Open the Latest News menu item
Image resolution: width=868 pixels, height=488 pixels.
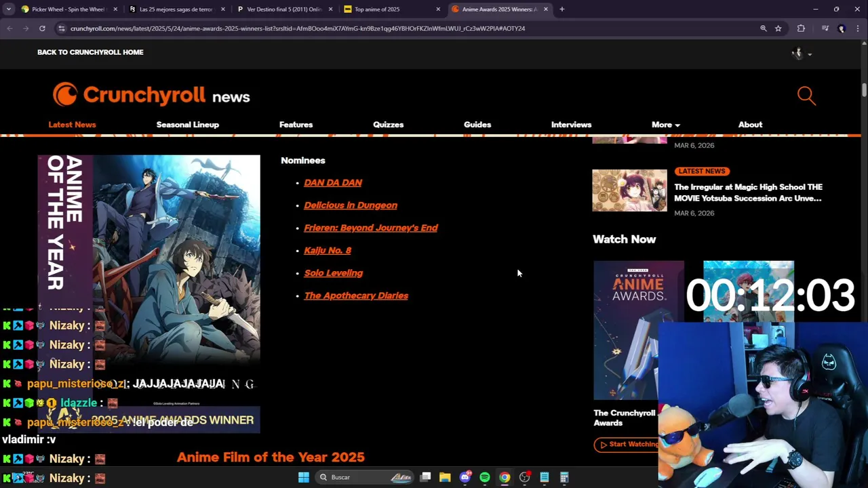pyautogui.click(x=72, y=125)
